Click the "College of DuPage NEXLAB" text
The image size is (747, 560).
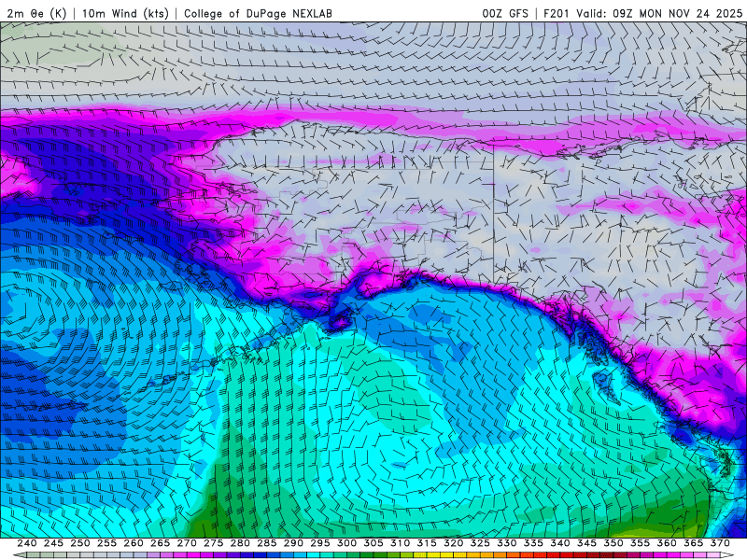click(x=258, y=13)
